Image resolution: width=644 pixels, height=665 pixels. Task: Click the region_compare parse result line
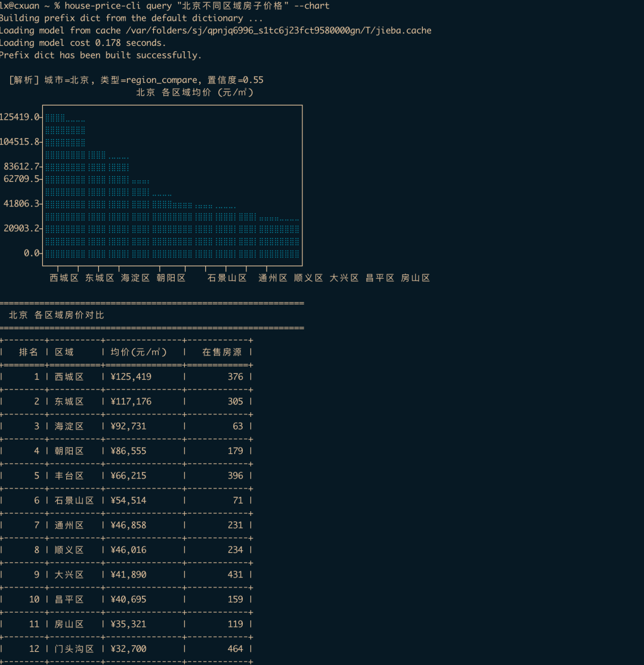(x=136, y=80)
